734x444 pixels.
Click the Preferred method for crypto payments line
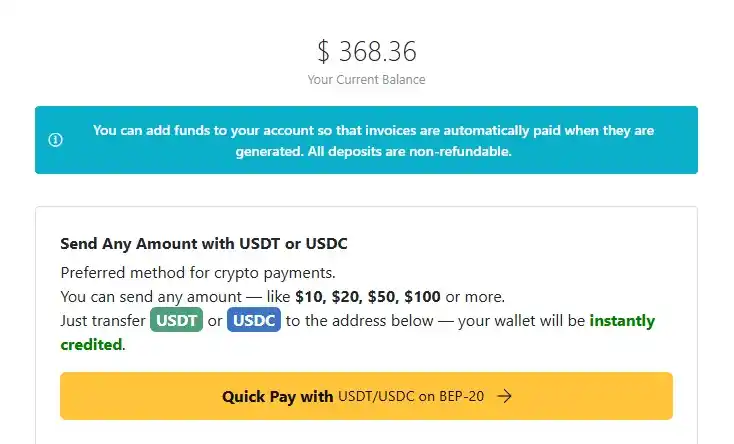198,273
